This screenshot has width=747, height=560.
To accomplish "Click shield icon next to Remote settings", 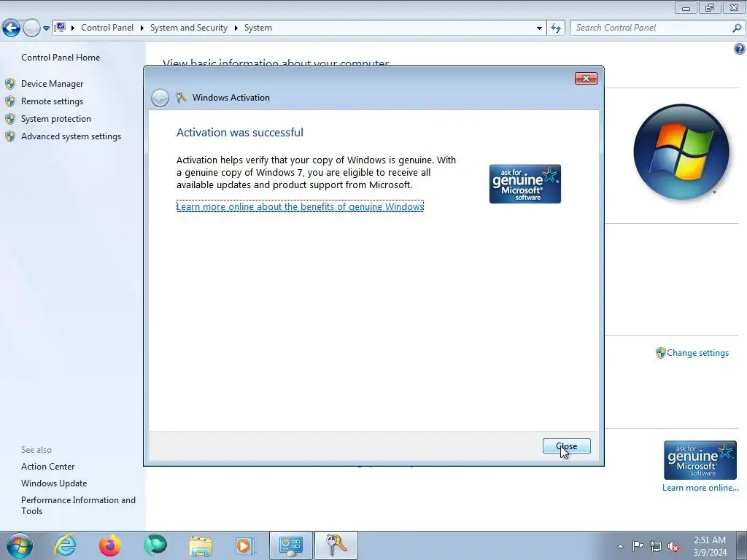I will tap(10, 101).
